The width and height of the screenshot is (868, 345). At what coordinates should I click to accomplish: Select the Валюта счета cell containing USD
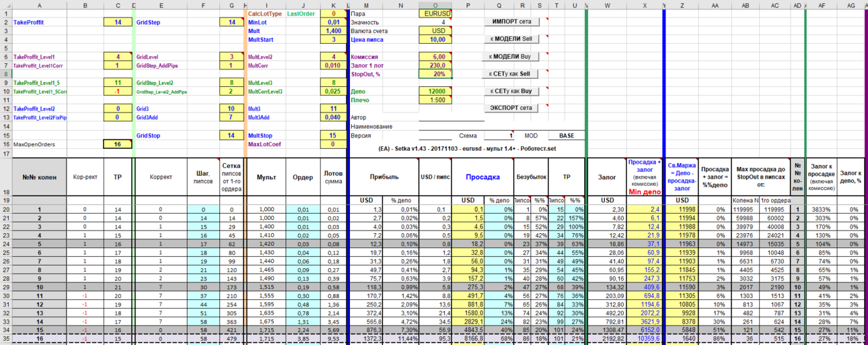click(x=435, y=31)
